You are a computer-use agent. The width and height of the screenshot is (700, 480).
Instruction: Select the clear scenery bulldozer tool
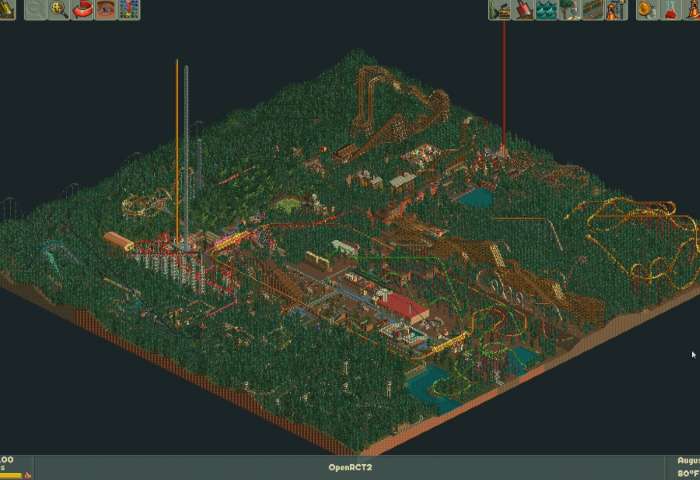point(500,9)
